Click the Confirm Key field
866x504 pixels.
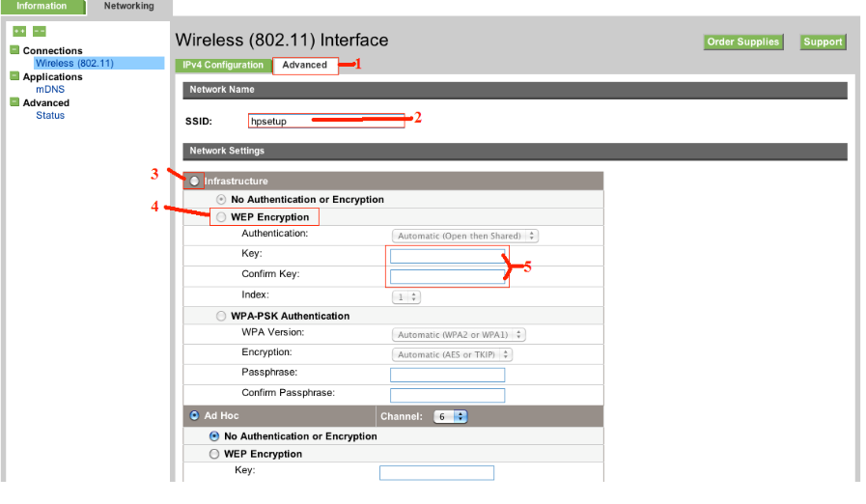447,276
